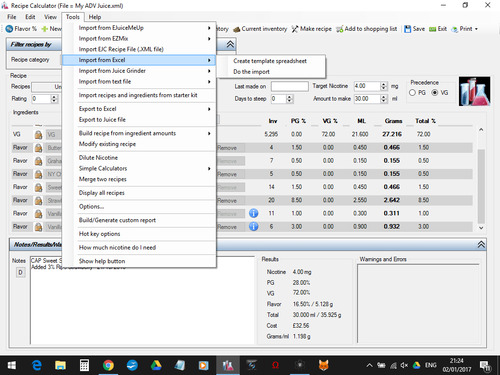Adjust Rating stepper arrows
This screenshot has width=500, height=375.
coord(54,99)
